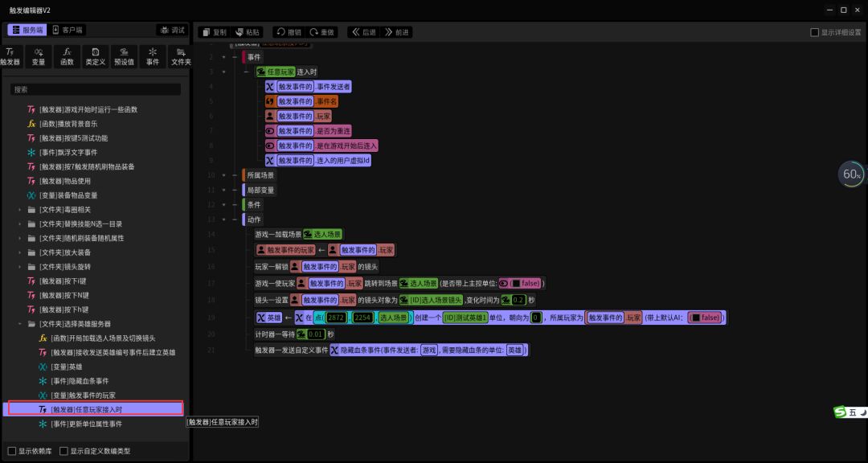
Task: Click the 局部变量 section header
Action: click(260, 190)
